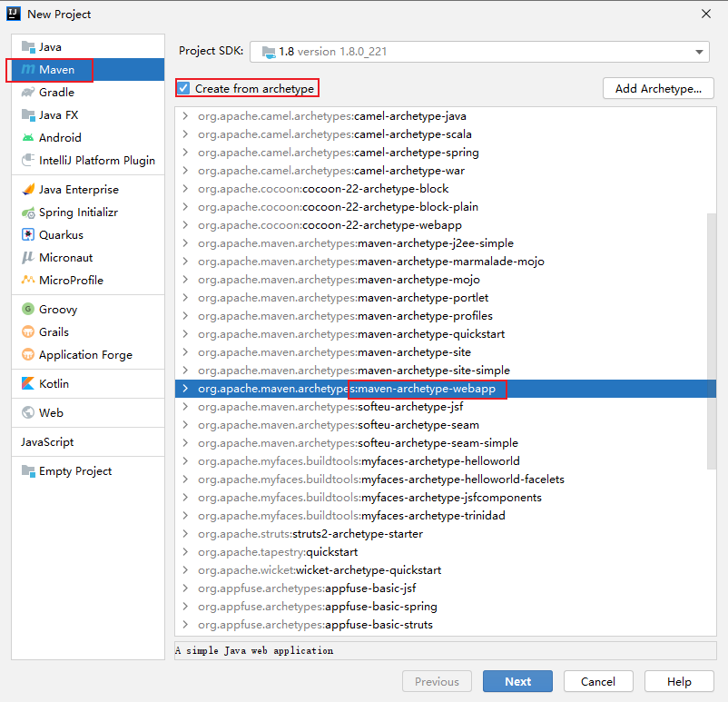728x702 pixels.
Task: Expand the struts2-archetype-starter node
Action: [186, 534]
